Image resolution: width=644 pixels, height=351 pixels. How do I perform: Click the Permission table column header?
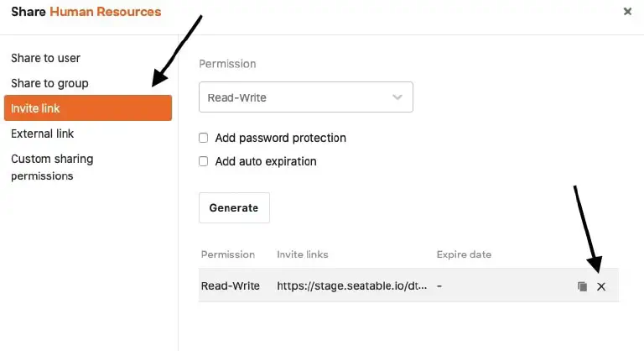coord(228,254)
